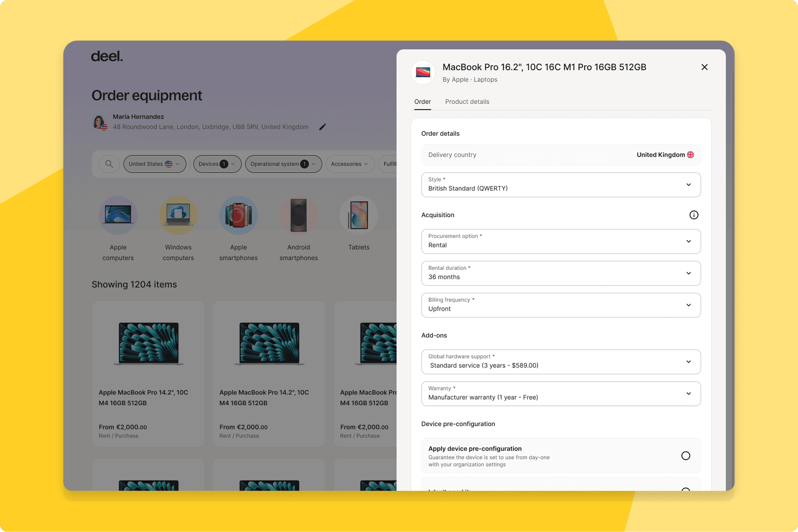The height and width of the screenshot is (532, 798).
Task: Click the 'Order details' heading
Action: click(440, 134)
